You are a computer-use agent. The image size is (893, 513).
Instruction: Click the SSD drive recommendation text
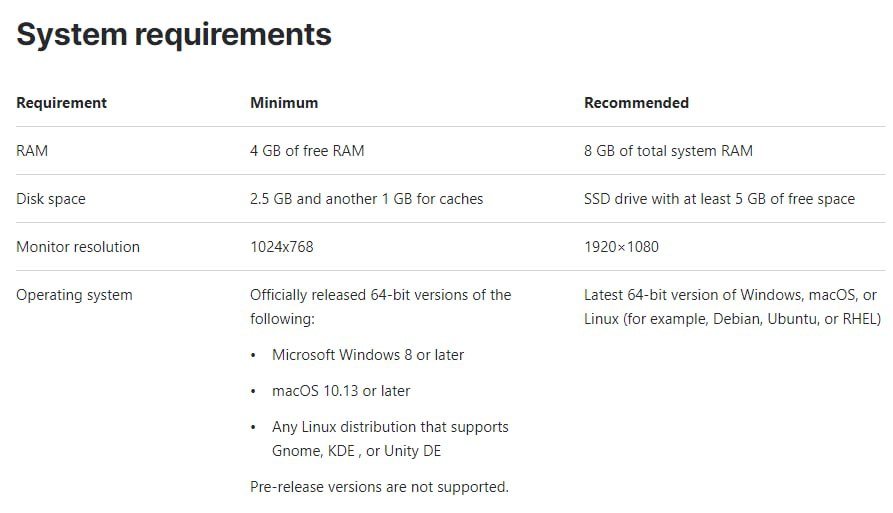719,199
